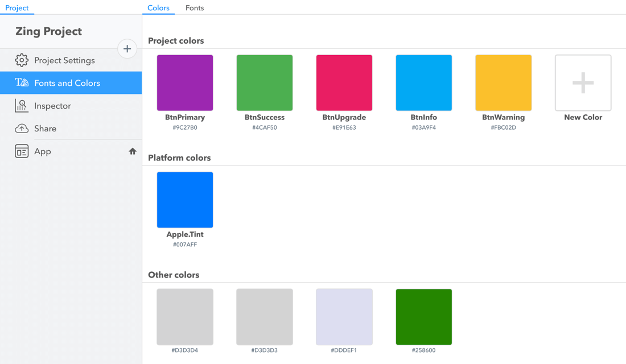Pick the green BtnSuccess color swatch
The height and width of the screenshot is (364, 626).
265,83
